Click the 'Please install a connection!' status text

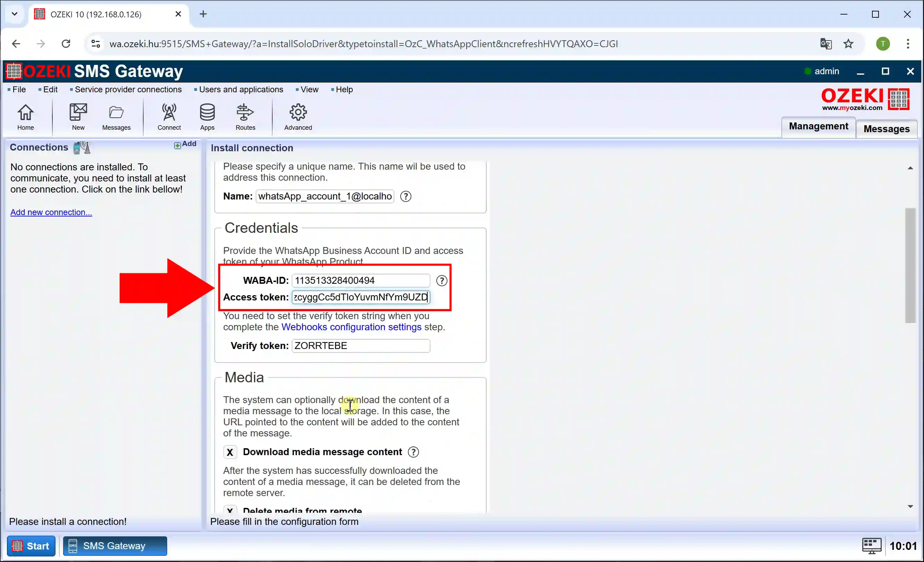[68, 522]
